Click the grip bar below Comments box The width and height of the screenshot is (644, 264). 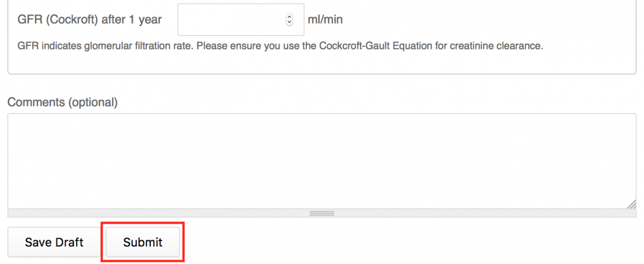click(322, 213)
